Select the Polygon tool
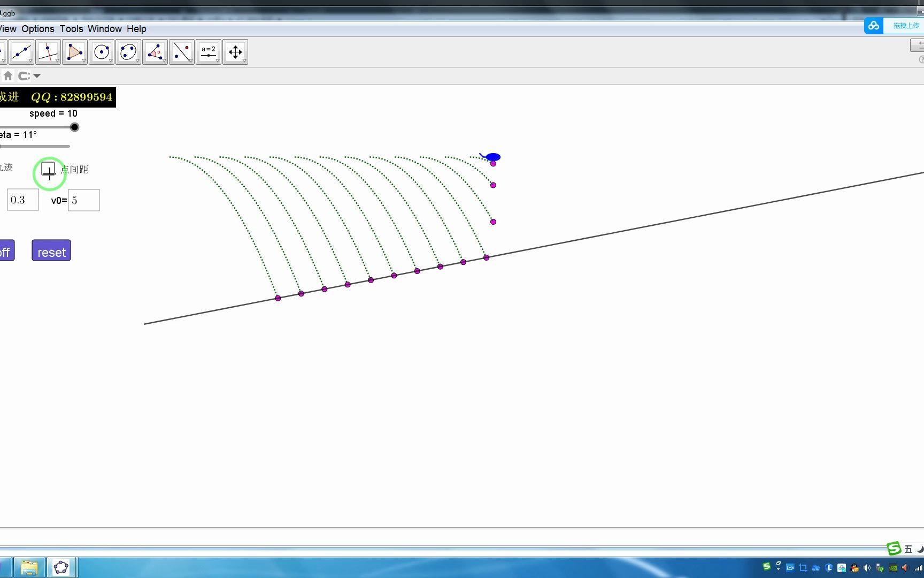This screenshot has height=578, width=924. point(75,52)
